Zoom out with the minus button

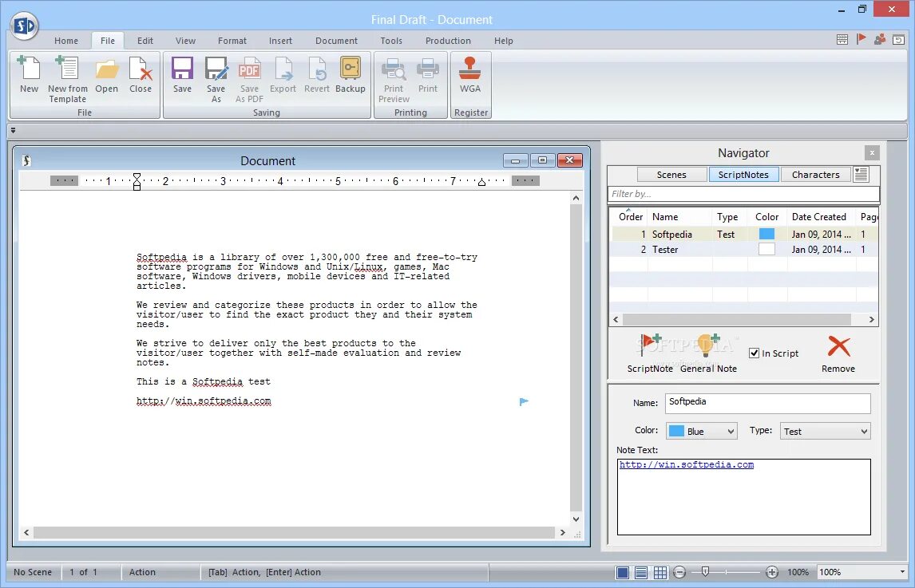pos(679,572)
